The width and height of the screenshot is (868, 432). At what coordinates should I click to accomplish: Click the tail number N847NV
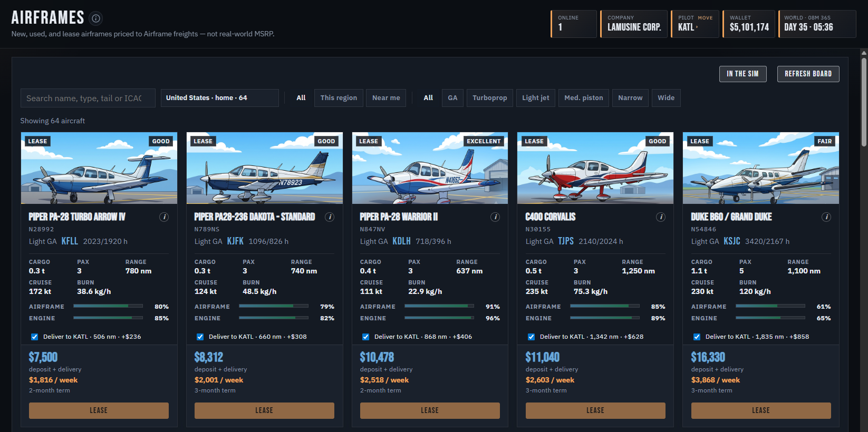[x=372, y=229]
